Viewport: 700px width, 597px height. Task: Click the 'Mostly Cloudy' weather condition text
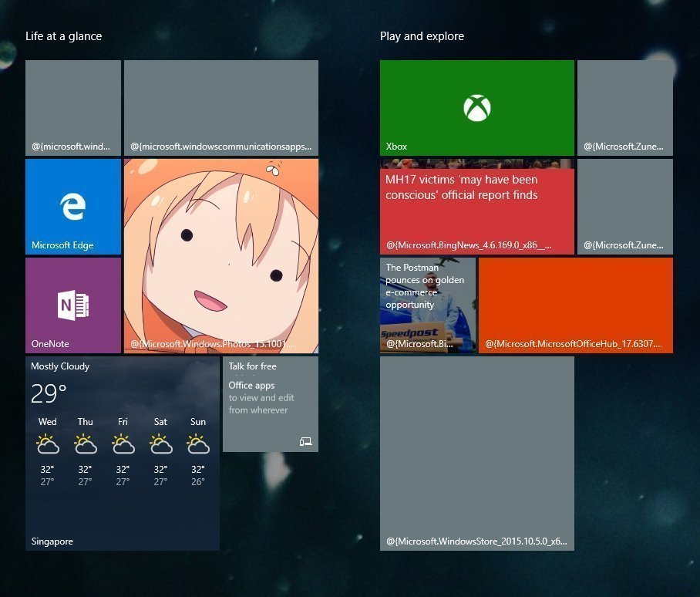pyautogui.click(x=60, y=366)
